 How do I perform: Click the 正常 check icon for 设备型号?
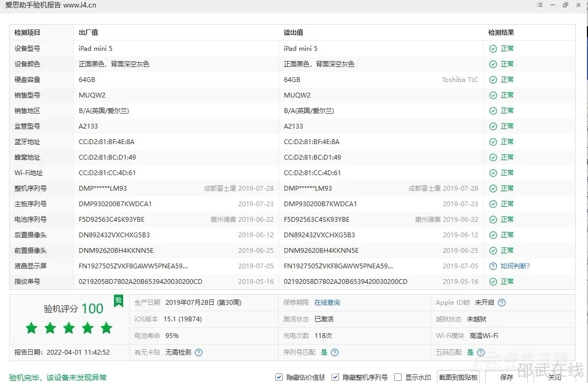coord(493,49)
